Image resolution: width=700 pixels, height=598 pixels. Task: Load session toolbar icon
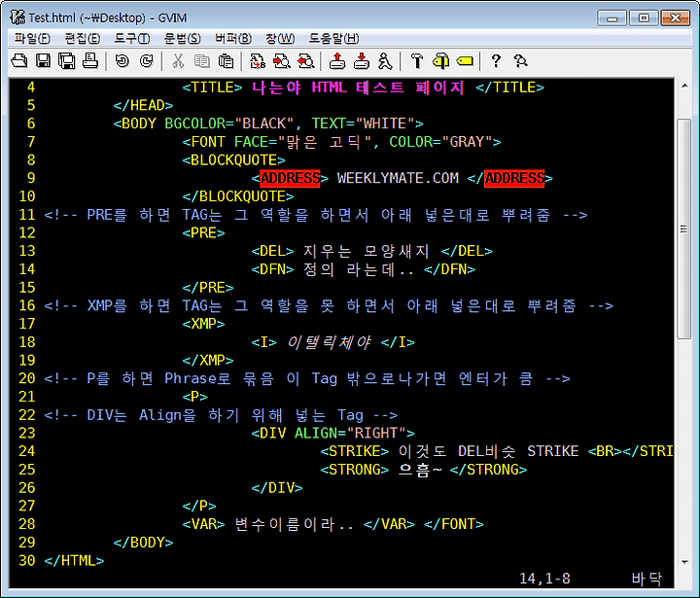coord(337,60)
